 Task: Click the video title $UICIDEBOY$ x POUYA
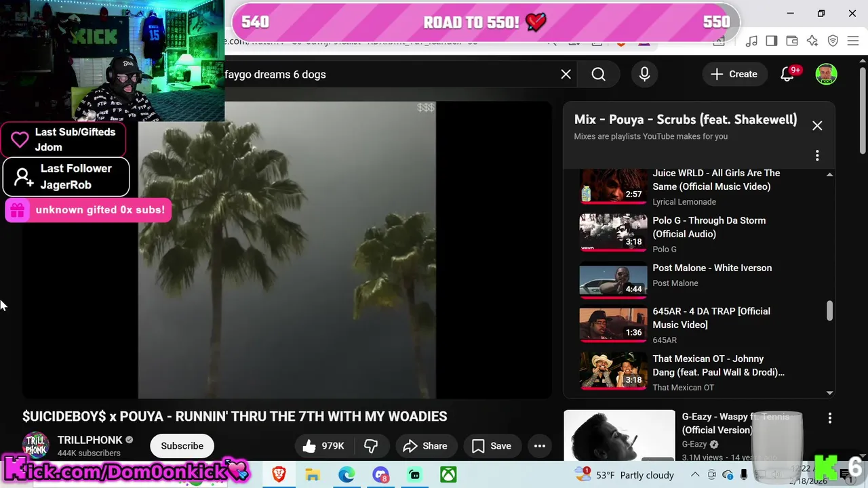(235, 416)
